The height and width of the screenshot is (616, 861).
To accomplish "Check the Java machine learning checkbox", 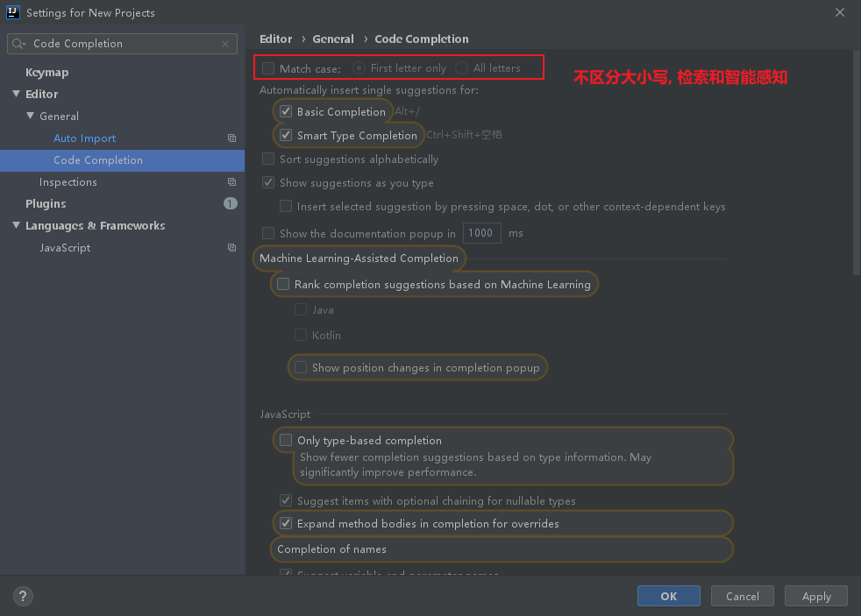I will click(301, 309).
